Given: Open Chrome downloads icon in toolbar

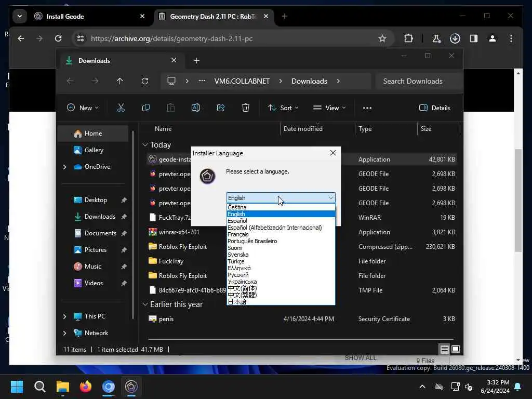Looking at the screenshot, I should 455,38.
